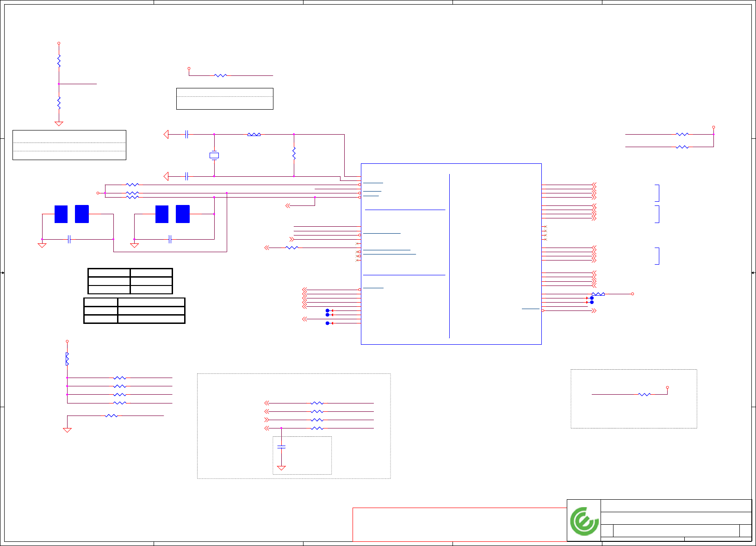This screenshot has width=756, height=546.
Task: Select horizontal resistor above the single-dashed note box
Action: tap(221, 75)
